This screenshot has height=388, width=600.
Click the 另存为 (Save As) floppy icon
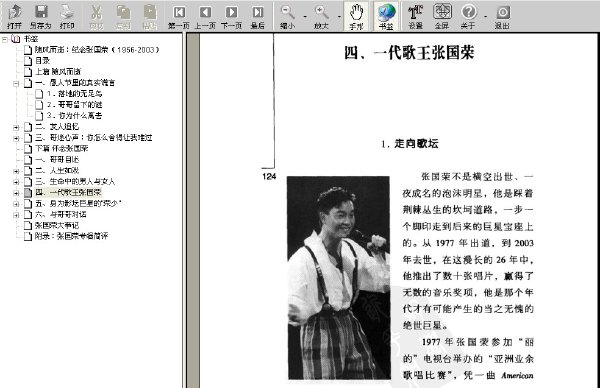(x=41, y=12)
